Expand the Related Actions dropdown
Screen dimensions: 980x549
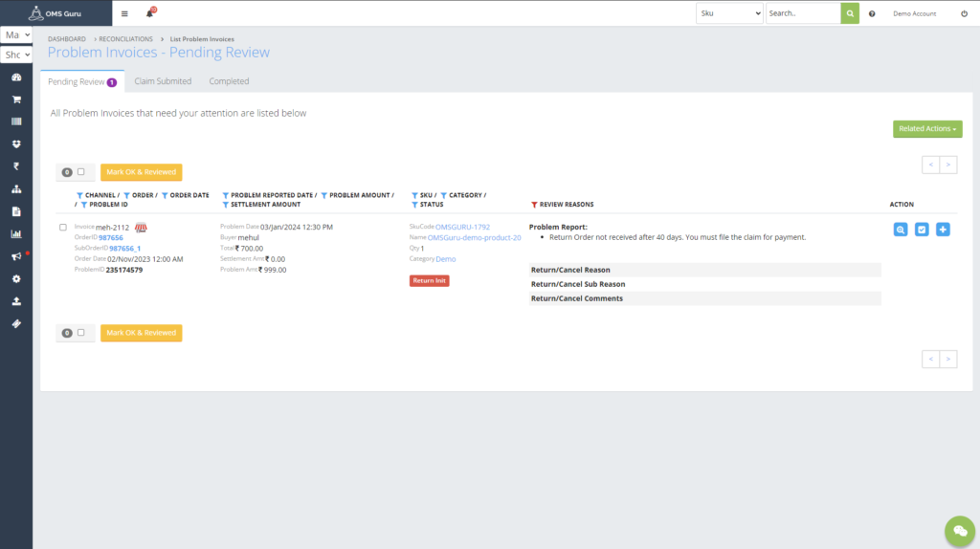point(926,128)
